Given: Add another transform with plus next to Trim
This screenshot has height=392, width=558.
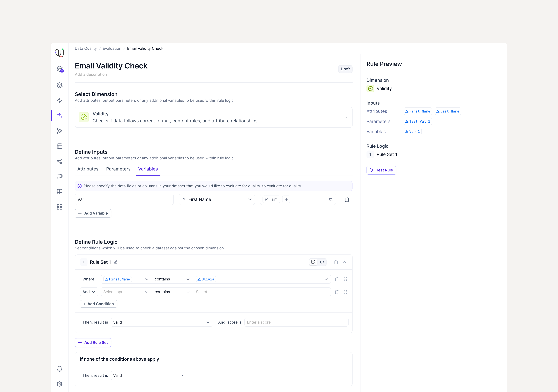Looking at the screenshot, I should click(x=287, y=199).
